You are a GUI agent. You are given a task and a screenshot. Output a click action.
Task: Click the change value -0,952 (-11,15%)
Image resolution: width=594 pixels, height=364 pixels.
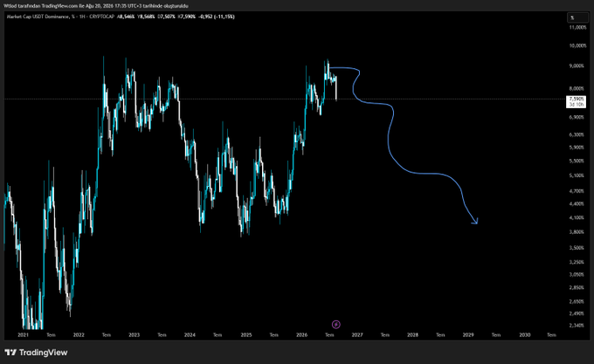pyautogui.click(x=217, y=17)
